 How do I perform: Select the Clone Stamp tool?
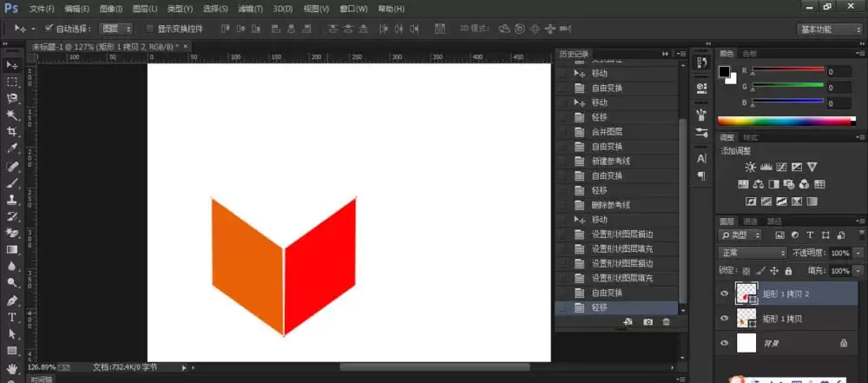[11, 200]
